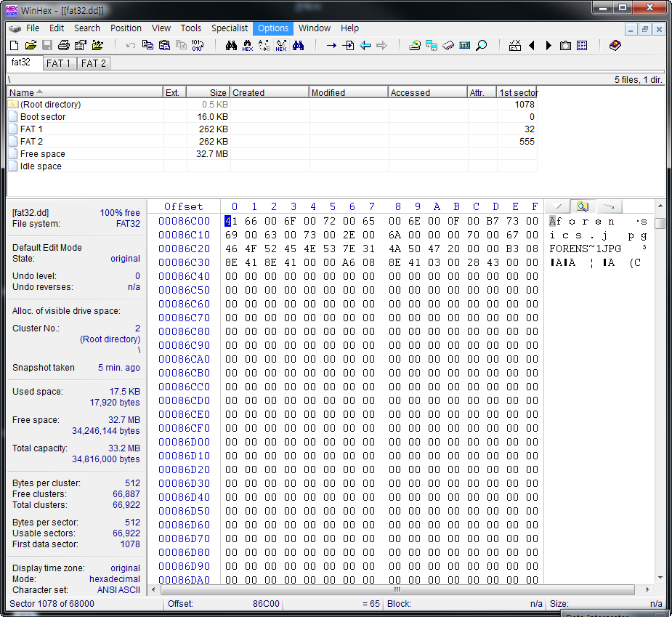Open the Go To Offset arrow icon

[331, 45]
